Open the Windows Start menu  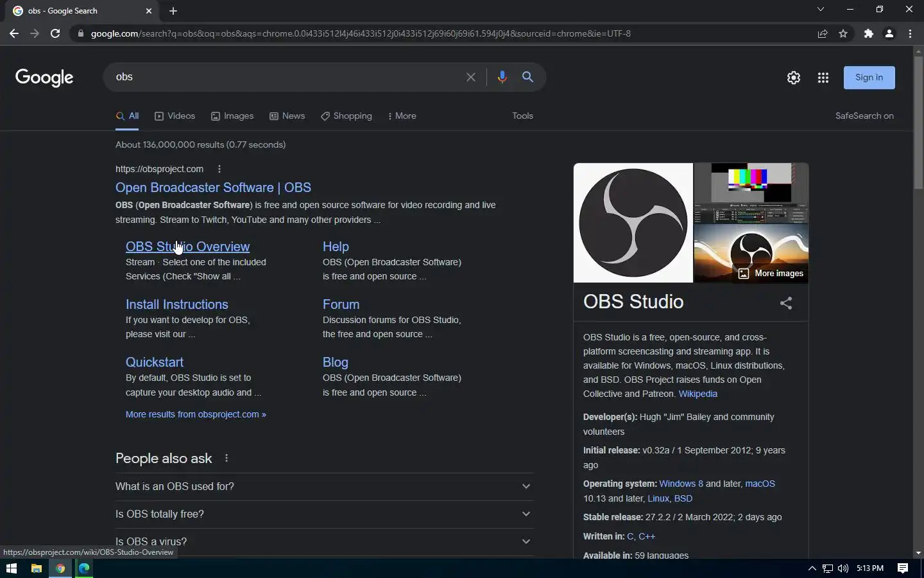(x=11, y=568)
